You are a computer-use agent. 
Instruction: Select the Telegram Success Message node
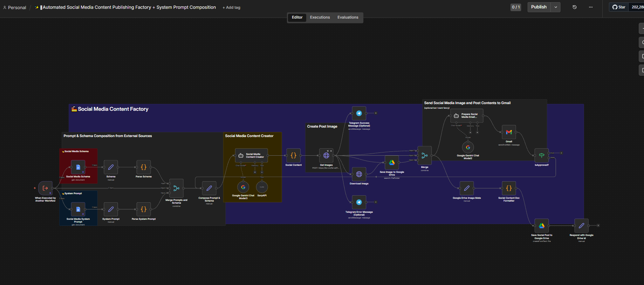[x=359, y=113]
